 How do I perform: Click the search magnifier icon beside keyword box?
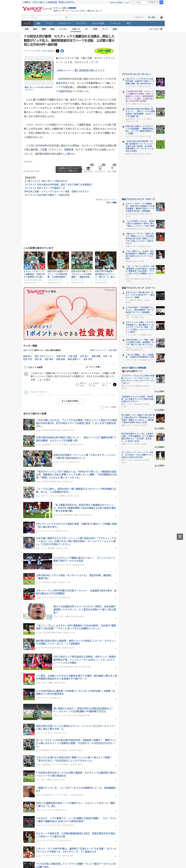pyautogui.click(x=66, y=18)
